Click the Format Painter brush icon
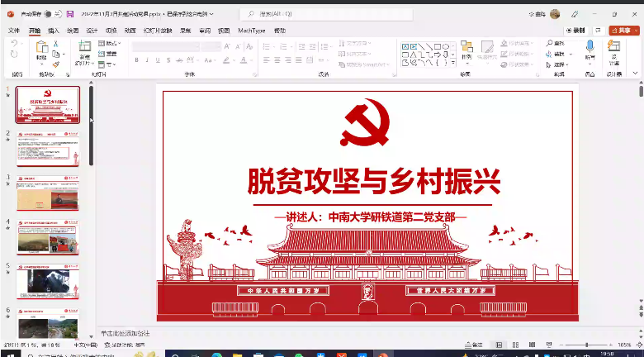The height and width of the screenshot is (357, 644). coord(56,64)
